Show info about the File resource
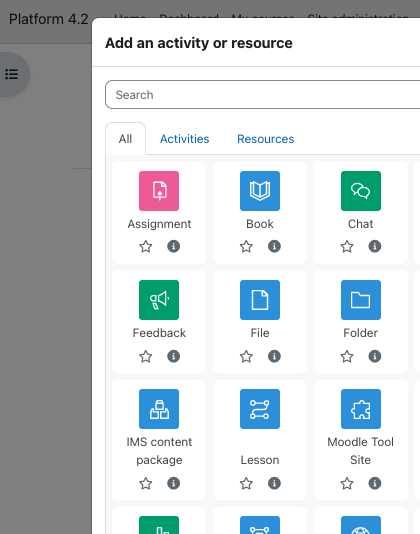Screen dimensions: 420x534 [x=274, y=356]
